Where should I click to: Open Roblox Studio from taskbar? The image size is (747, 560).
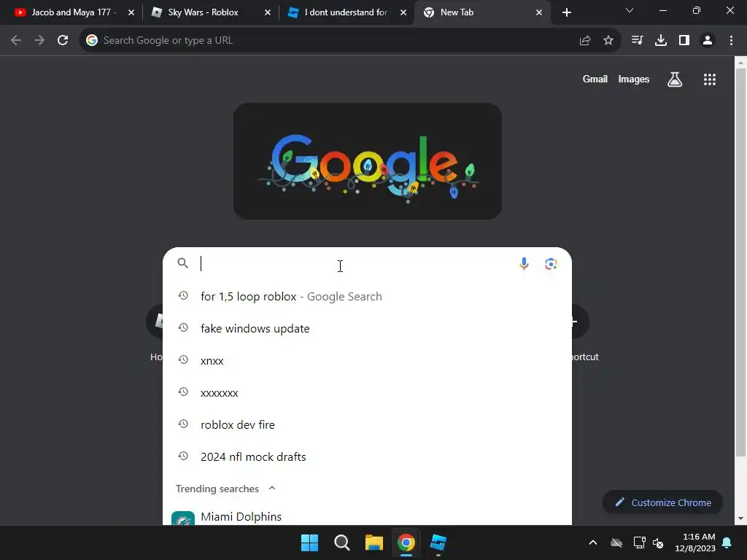point(438,542)
